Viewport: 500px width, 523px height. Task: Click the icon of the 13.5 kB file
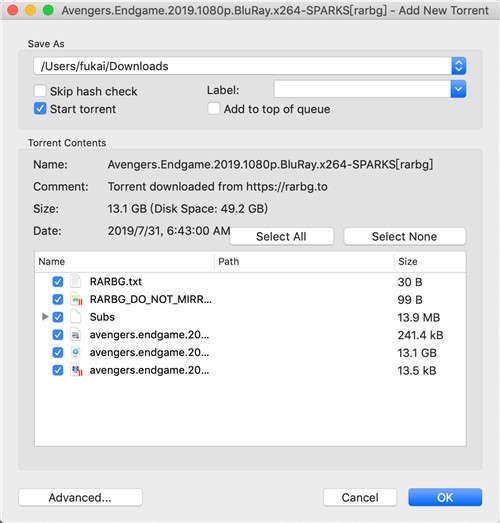click(76, 370)
